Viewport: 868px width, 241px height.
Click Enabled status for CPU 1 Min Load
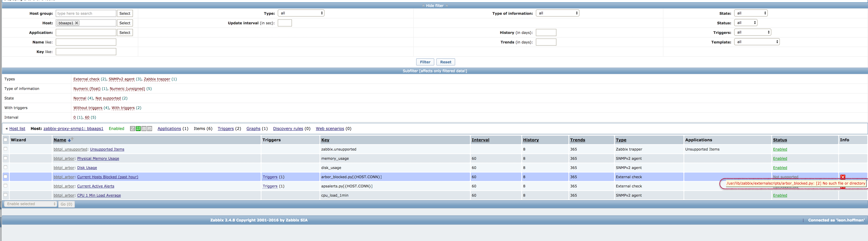click(780, 195)
